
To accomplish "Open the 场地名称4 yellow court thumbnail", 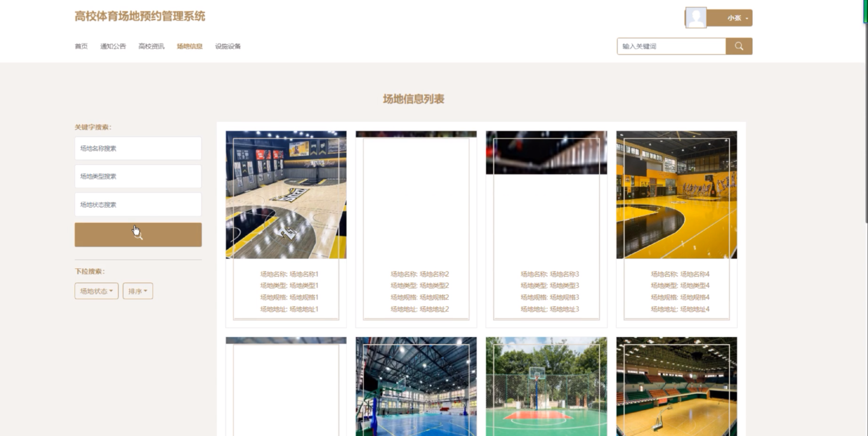I will (x=676, y=195).
